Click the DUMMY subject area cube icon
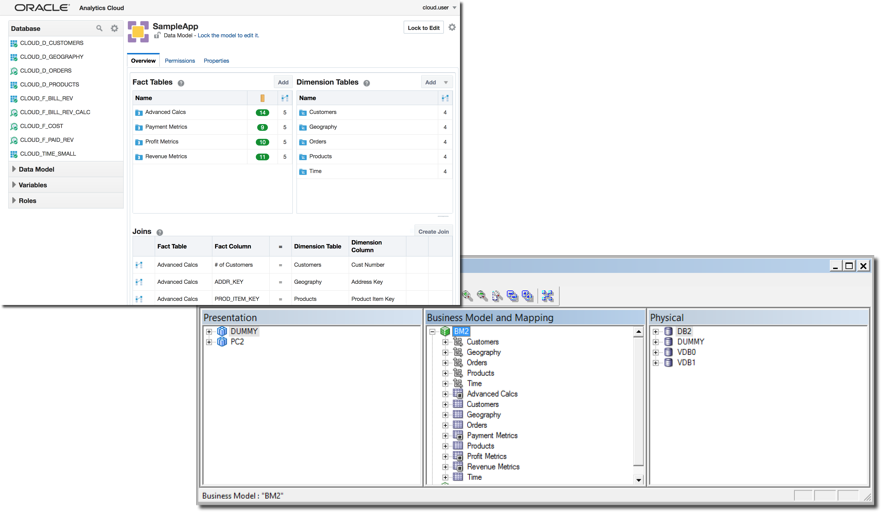884x512 pixels. 222,332
